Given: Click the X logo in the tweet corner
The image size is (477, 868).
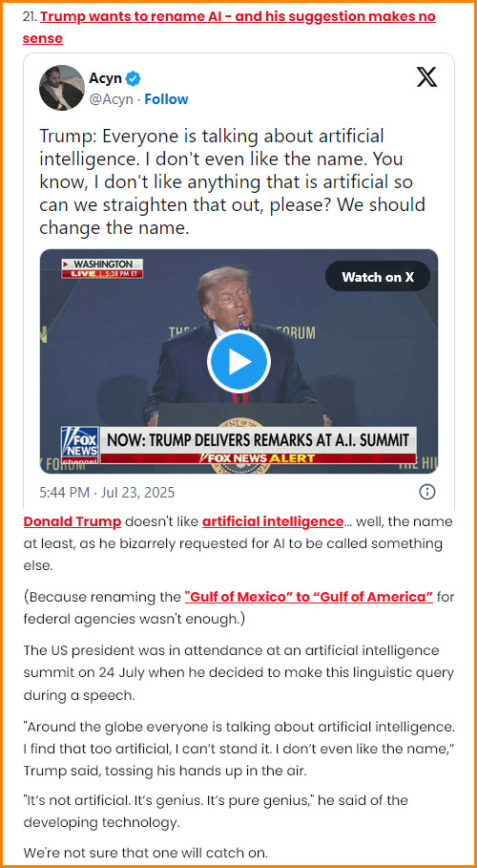Looking at the screenshot, I should tap(426, 77).
